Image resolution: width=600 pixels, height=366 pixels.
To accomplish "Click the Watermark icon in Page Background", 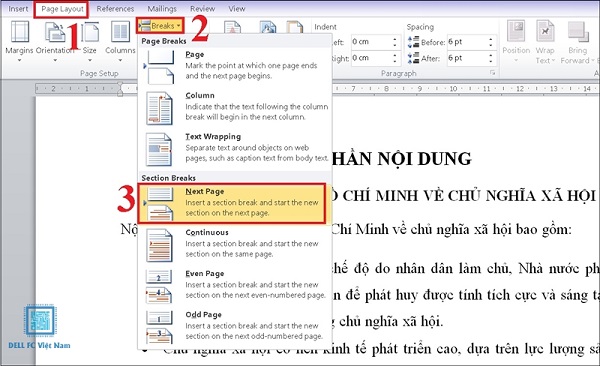I will (232, 28).
